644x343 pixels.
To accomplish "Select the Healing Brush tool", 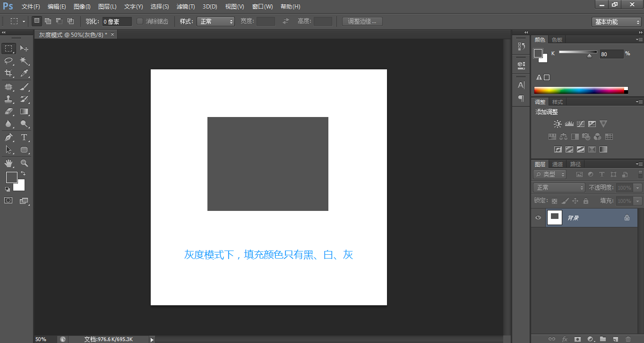I will (x=9, y=86).
